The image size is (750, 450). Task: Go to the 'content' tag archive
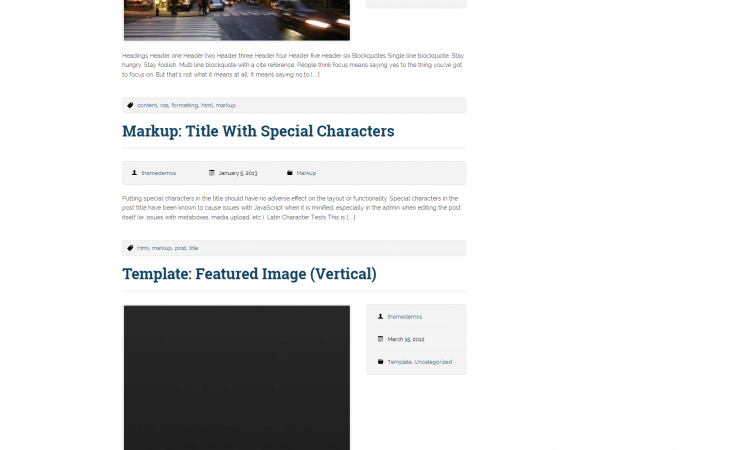click(147, 105)
